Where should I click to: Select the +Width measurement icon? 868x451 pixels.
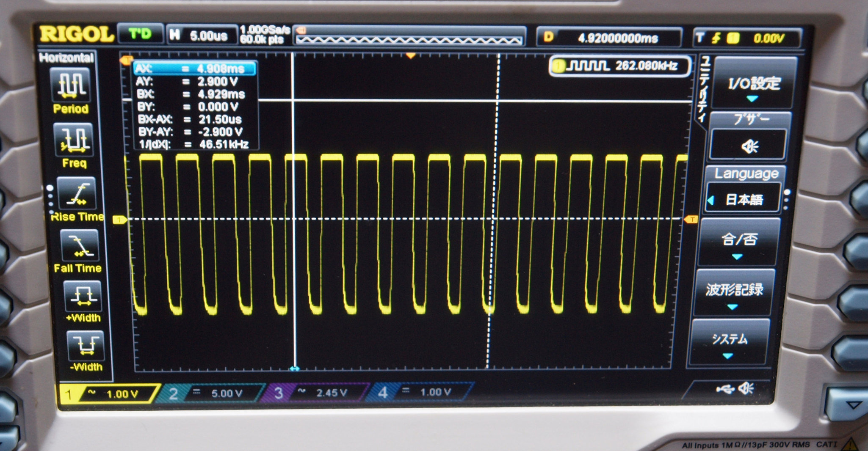83,296
